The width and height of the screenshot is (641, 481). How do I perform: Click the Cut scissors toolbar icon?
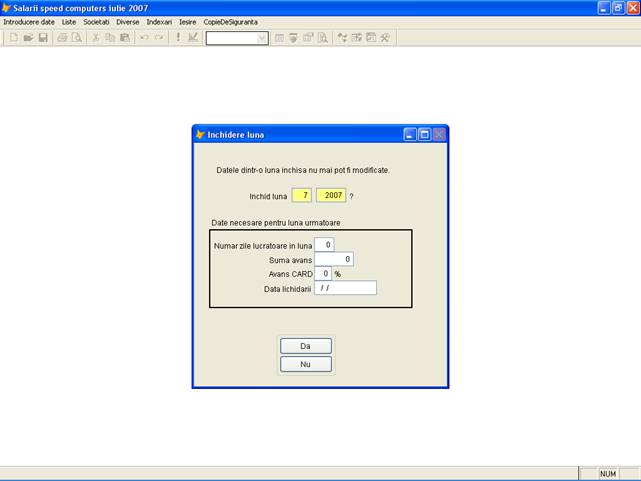click(x=96, y=38)
